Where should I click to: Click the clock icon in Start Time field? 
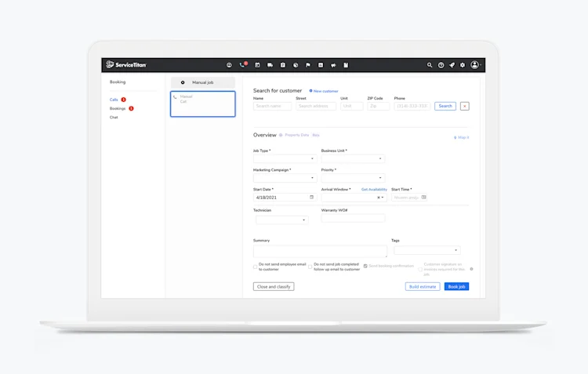click(423, 197)
